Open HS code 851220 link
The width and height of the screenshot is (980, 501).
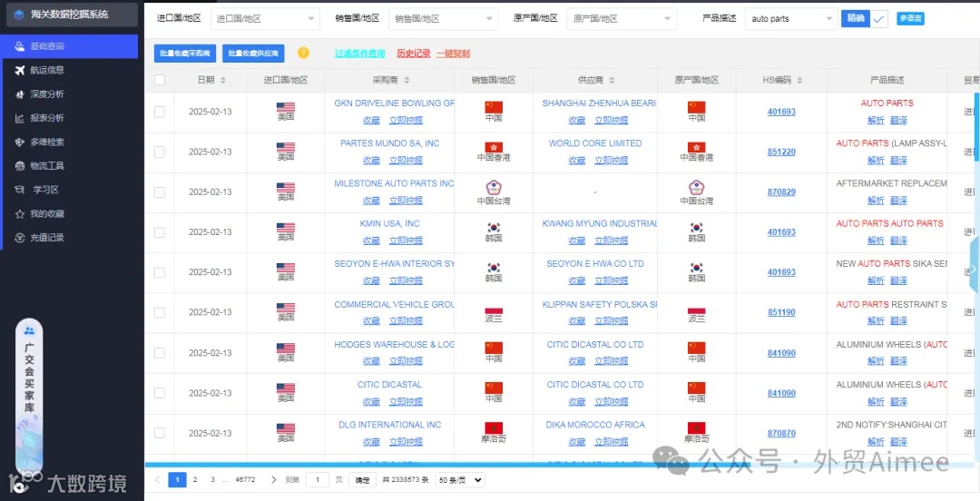(781, 152)
